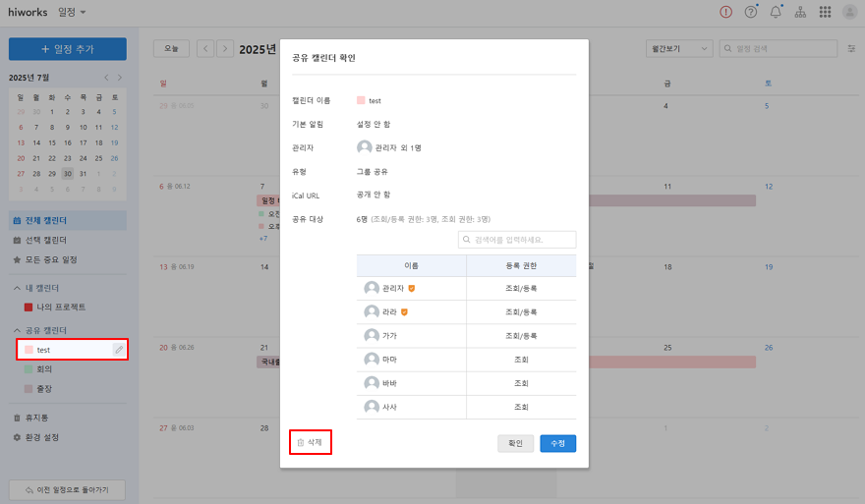Image resolution: width=865 pixels, height=504 pixels.
Task: Collapse the 공유 캘린더 section
Action: [x=17, y=330]
